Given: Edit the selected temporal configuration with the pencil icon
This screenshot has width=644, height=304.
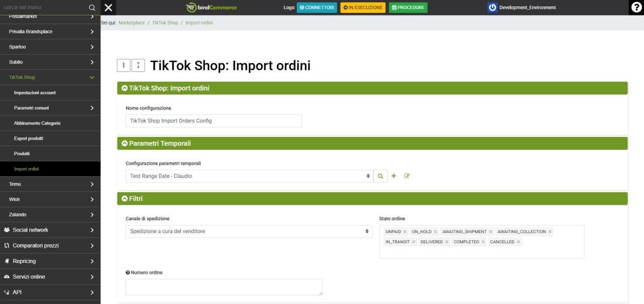Looking at the screenshot, I should pos(407,176).
